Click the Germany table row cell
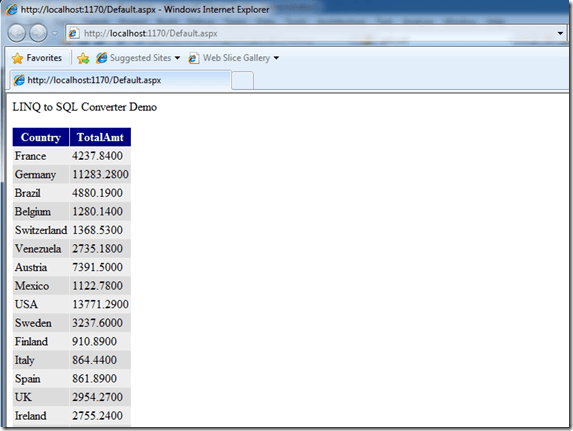The width and height of the screenshot is (573, 431). (35, 174)
